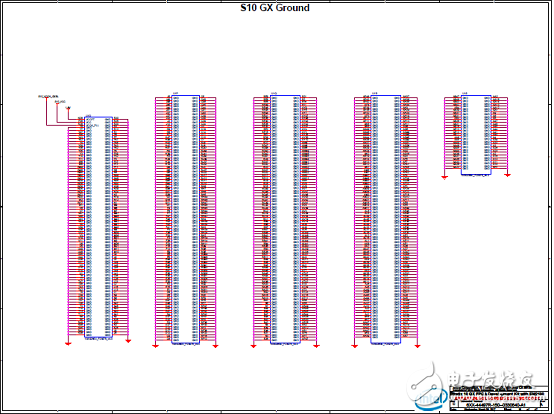Select the left ground symbol of the small fifth component
Viewport: 554px width, 414px height.
tap(444, 177)
